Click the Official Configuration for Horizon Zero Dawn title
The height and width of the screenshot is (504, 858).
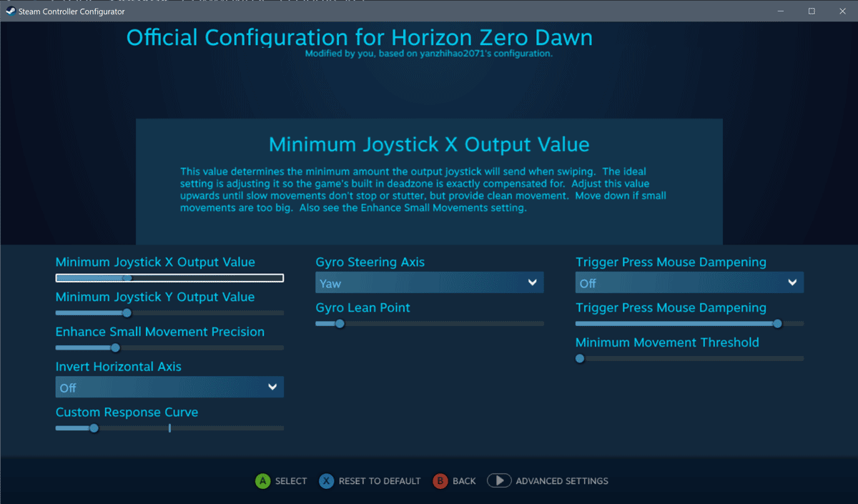(x=360, y=37)
